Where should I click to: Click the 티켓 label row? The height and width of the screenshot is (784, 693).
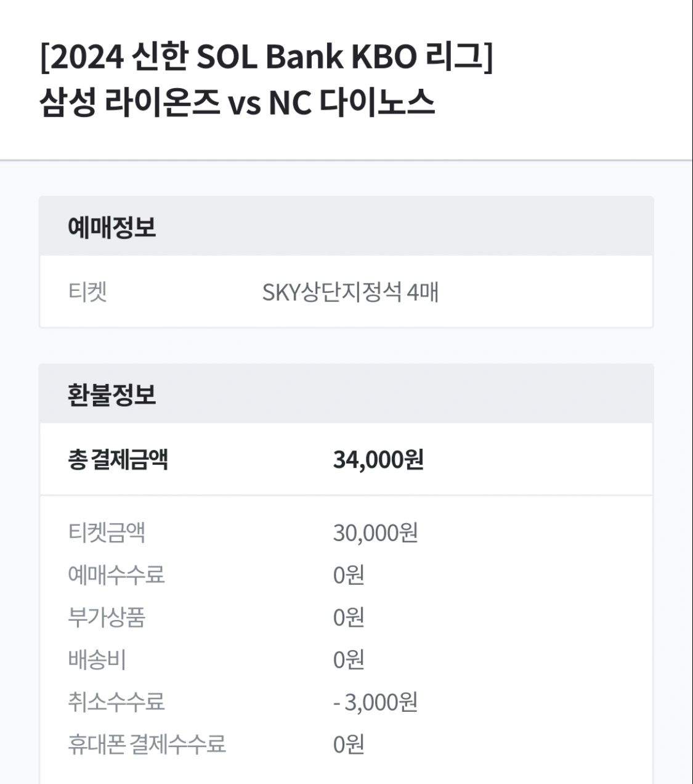(87, 292)
